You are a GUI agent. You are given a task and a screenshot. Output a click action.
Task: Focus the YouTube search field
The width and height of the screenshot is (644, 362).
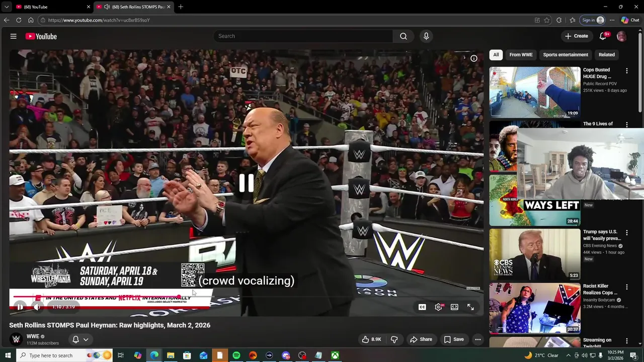(303, 36)
